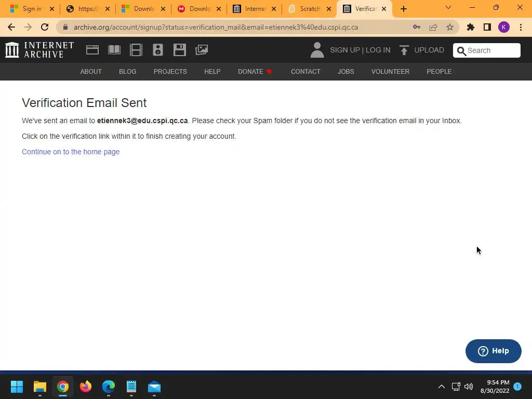Click the address bar URL
The height and width of the screenshot is (399, 532).
216,27
